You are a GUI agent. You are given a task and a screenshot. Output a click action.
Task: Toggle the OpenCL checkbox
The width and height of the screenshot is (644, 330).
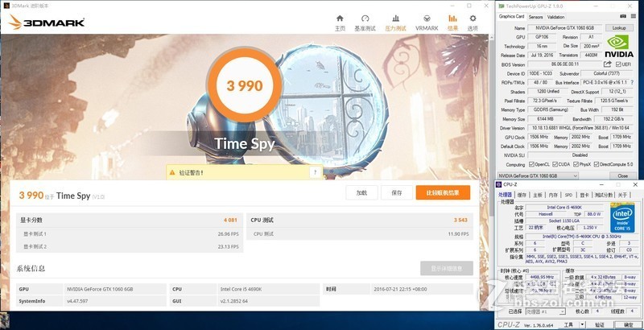pyautogui.click(x=531, y=164)
